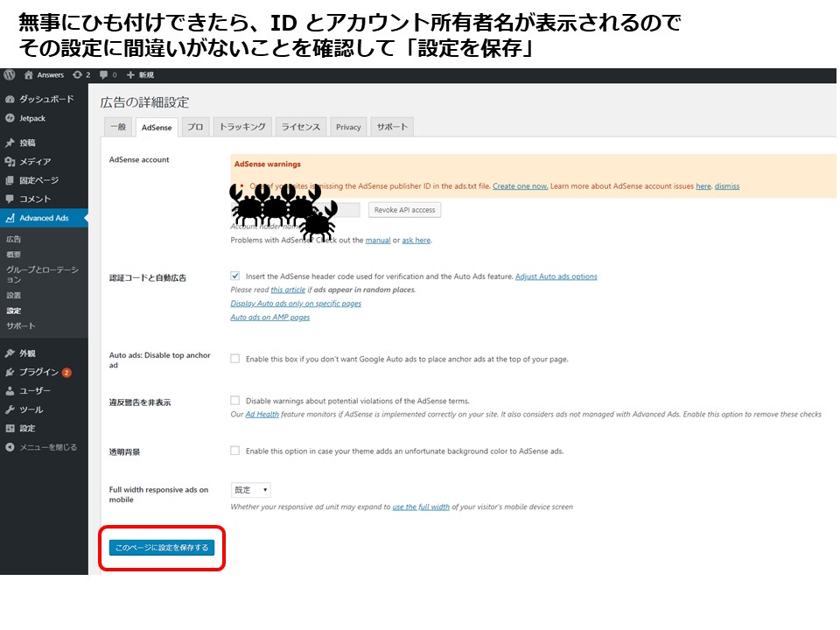This screenshot has height=630, width=840.
Task: Open the AdSense manual link
Action: pyautogui.click(x=378, y=241)
